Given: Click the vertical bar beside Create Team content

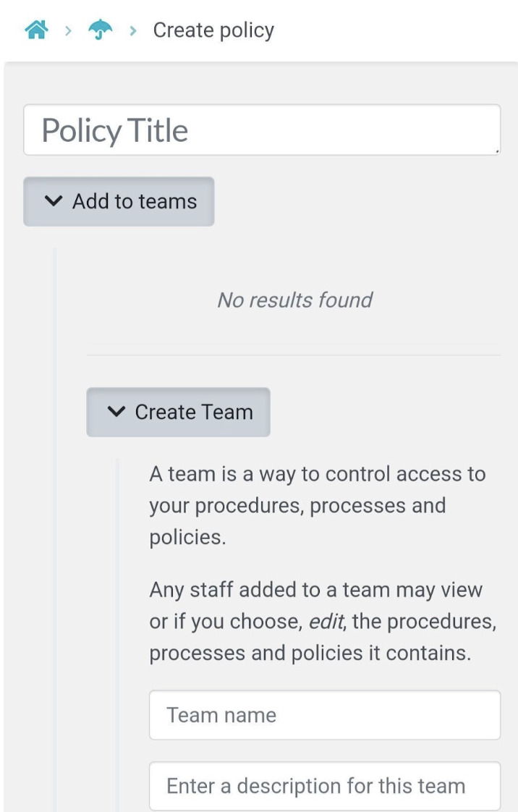Looking at the screenshot, I should pos(118,630).
